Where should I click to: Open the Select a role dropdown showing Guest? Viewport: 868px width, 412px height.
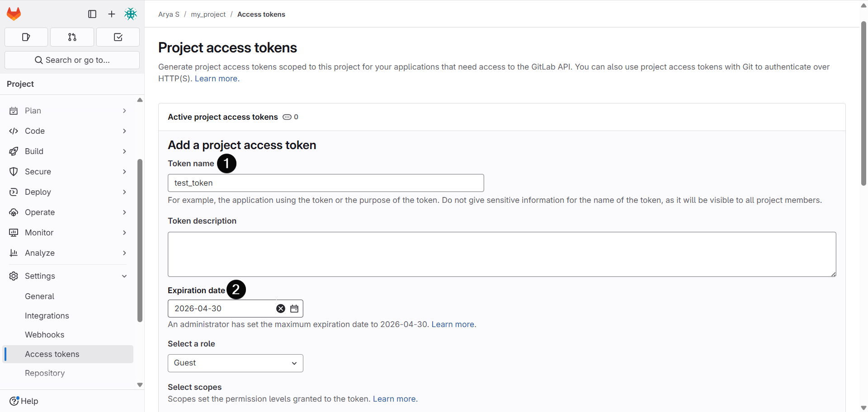click(x=235, y=363)
